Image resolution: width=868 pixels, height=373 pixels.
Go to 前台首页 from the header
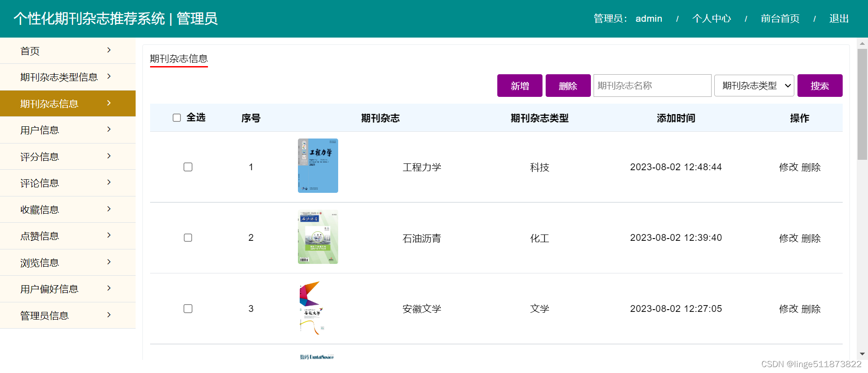click(780, 19)
